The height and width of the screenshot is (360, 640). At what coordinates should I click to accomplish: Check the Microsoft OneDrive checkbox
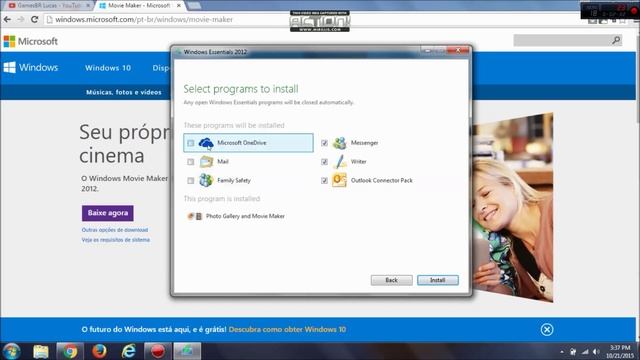click(191, 143)
